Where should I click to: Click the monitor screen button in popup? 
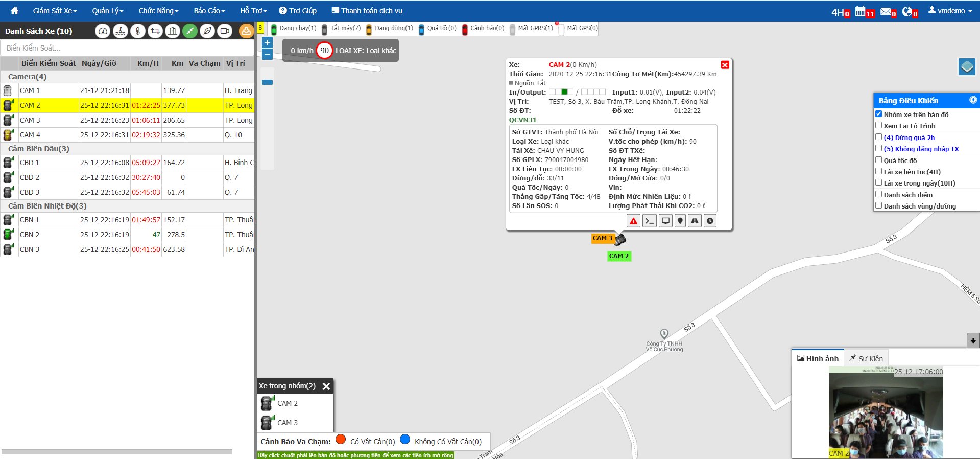click(665, 221)
